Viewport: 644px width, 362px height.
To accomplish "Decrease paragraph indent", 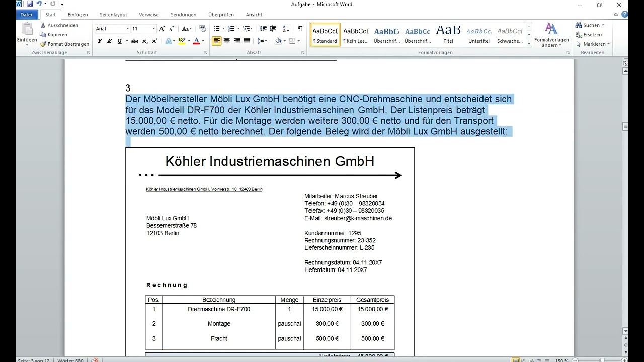I will [x=263, y=29].
